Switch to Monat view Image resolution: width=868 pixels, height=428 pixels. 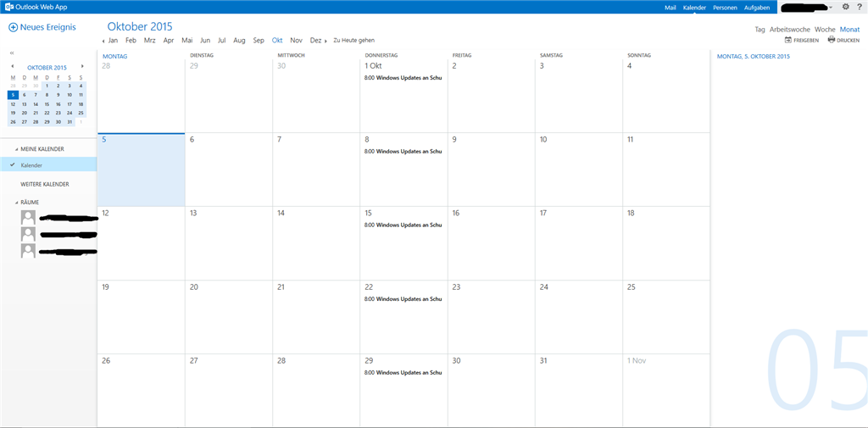click(x=849, y=30)
